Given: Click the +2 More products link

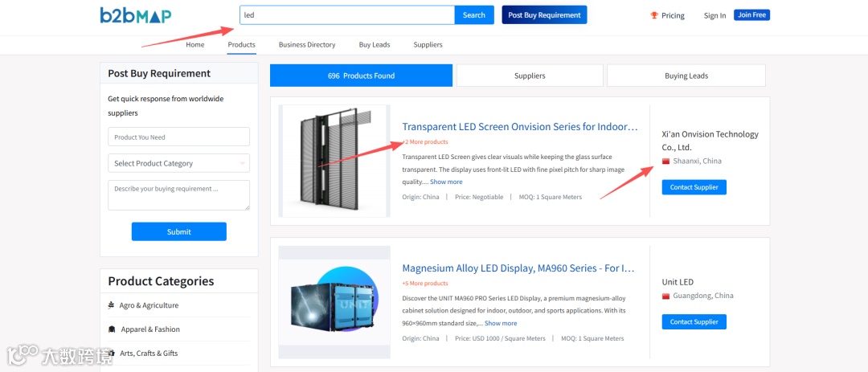Looking at the screenshot, I should click(x=425, y=142).
